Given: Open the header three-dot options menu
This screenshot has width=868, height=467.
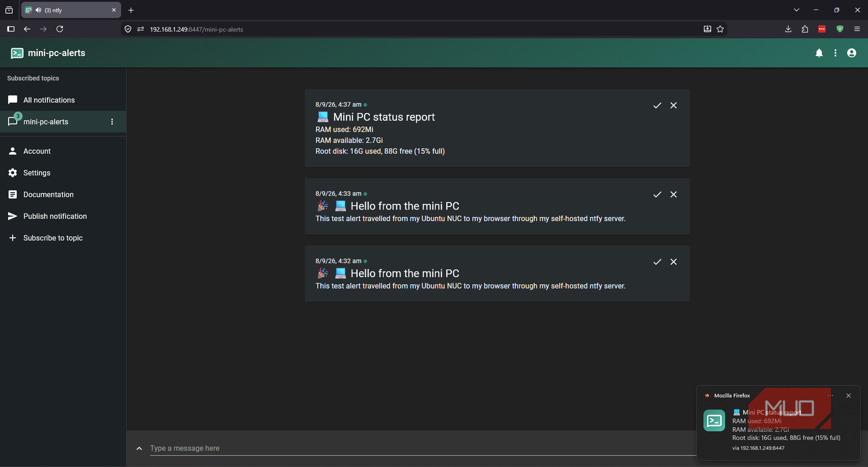Looking at the screenshot, I should tap(835, 53).
